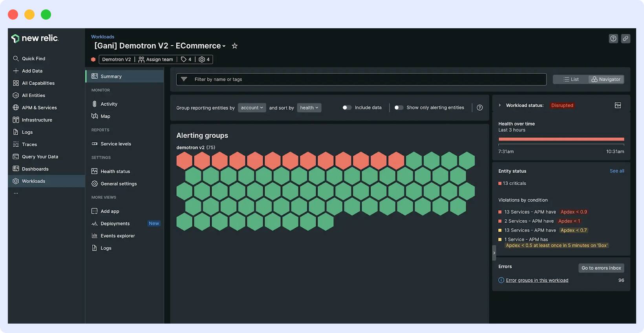Expand the sidebar more options ellipsis

point(16,193)
